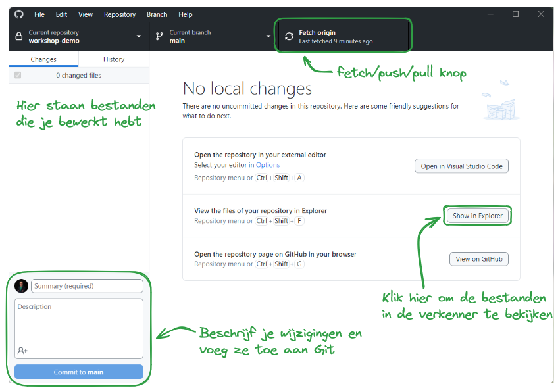
Task: Click Show in Explorer
Action: 478,216
